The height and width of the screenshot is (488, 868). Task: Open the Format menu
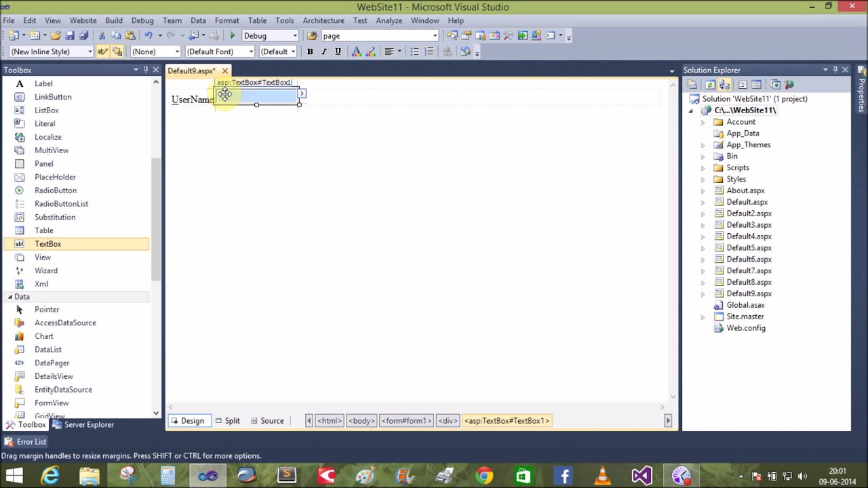click(226, 20)
